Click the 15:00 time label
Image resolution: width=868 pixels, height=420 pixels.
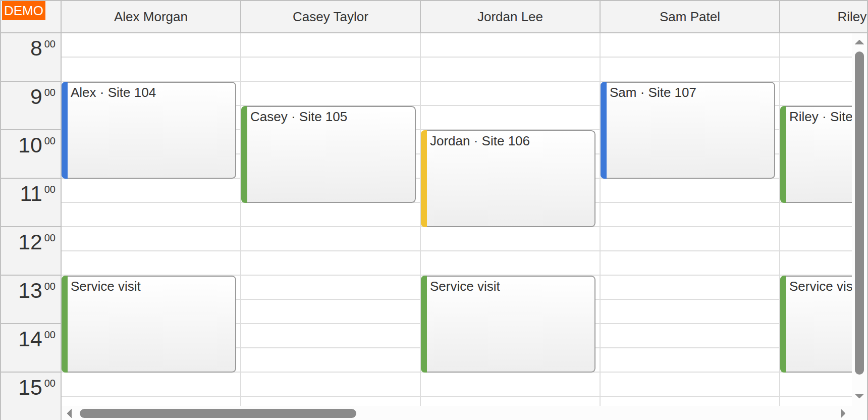pyautogui.click(x=31, y=396)
